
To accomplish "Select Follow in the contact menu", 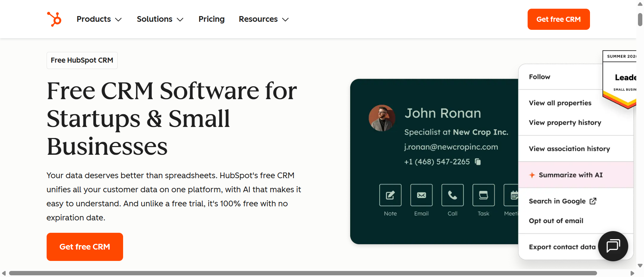I will click(x=539, y=77).
